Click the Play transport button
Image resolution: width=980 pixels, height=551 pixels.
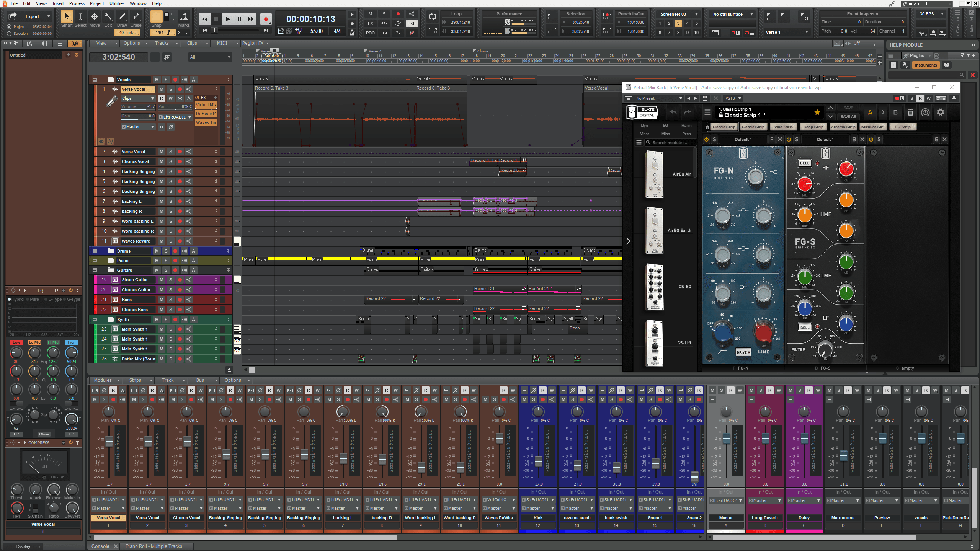click(227, 19)
